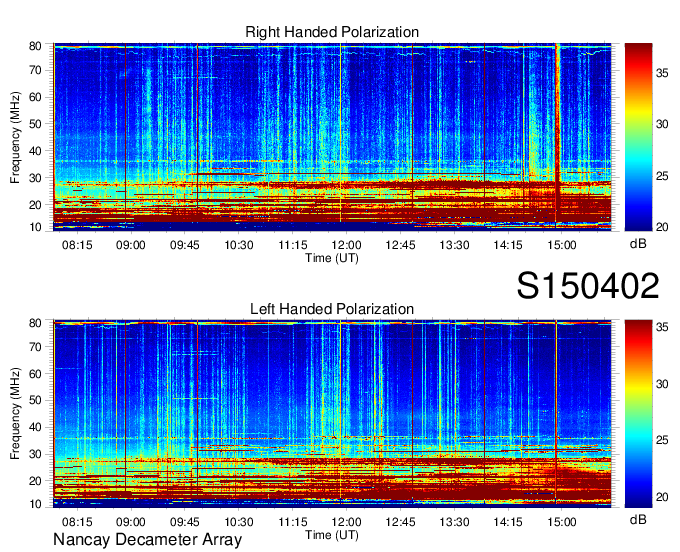The image size is (680, 552).
Task: Click the 70 MHz tick of the left-handed plot
Action: [x=35, y=347]
